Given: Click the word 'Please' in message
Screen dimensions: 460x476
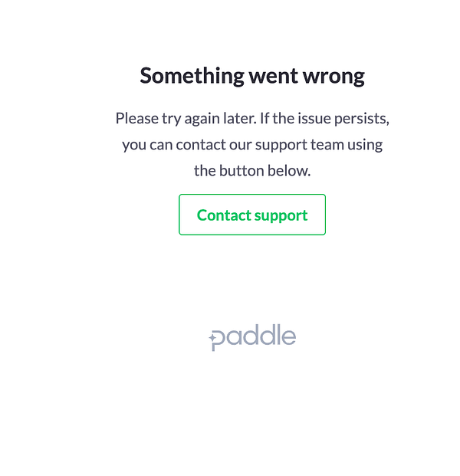Looking at the screenshot, I should 136,119.
